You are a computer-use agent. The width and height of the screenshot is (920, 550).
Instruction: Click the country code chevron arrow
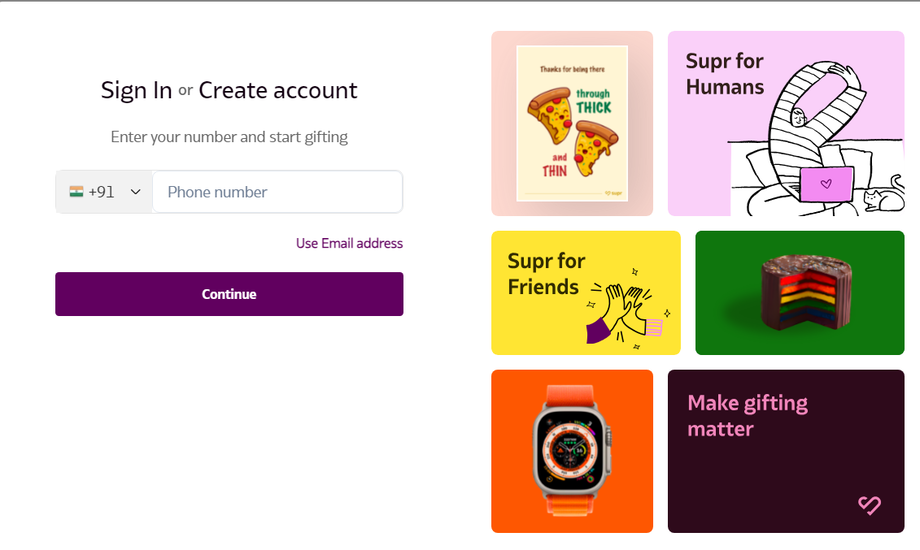[x=136, y=192]
